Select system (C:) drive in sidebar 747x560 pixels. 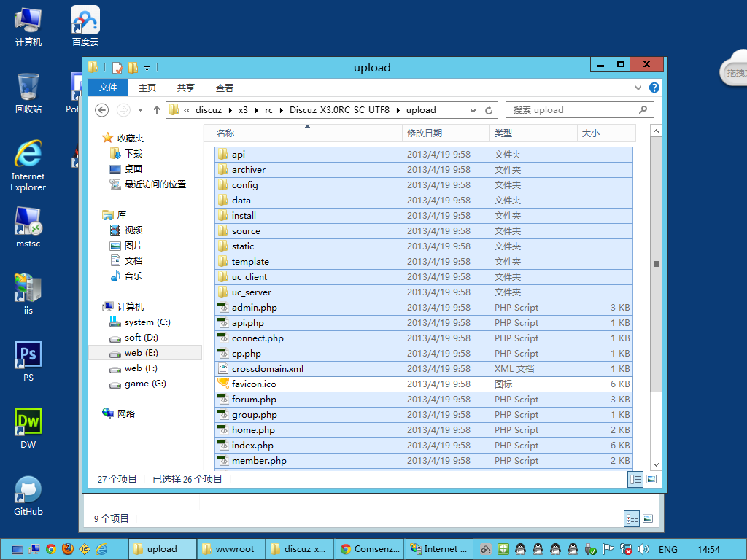141,322
